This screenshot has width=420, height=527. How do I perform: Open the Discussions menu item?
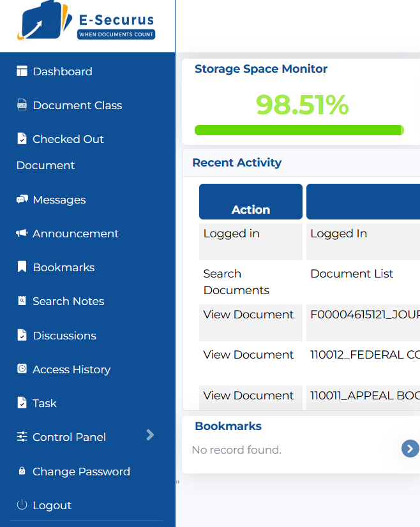tap(64, 336)
